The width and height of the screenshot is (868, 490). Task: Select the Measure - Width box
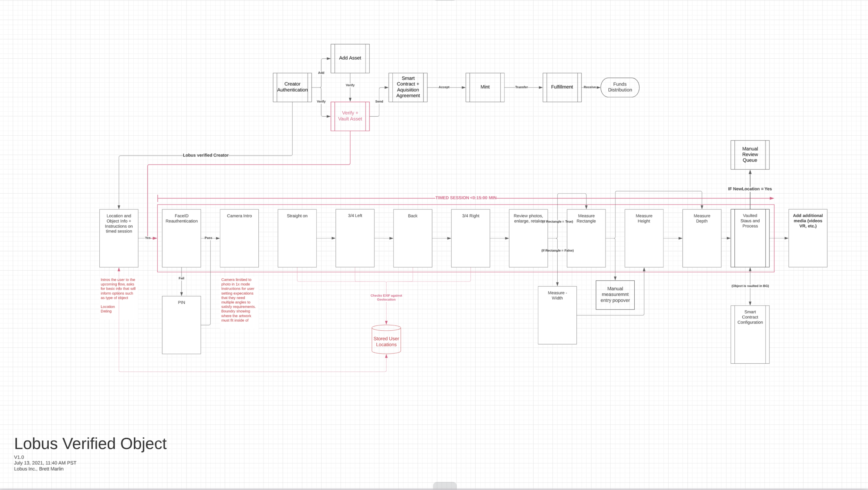point(557,315)
